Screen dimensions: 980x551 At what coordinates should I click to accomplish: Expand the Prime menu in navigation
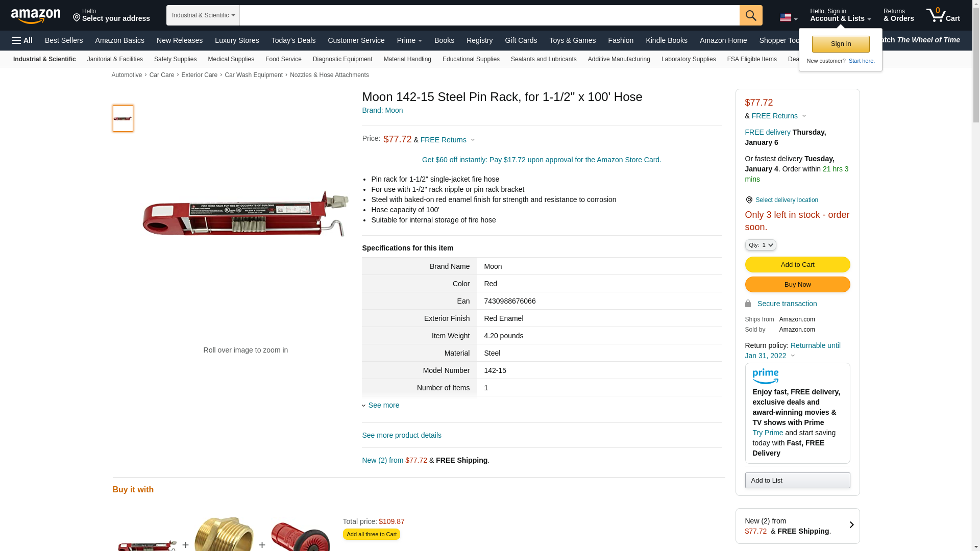point(409,40)
